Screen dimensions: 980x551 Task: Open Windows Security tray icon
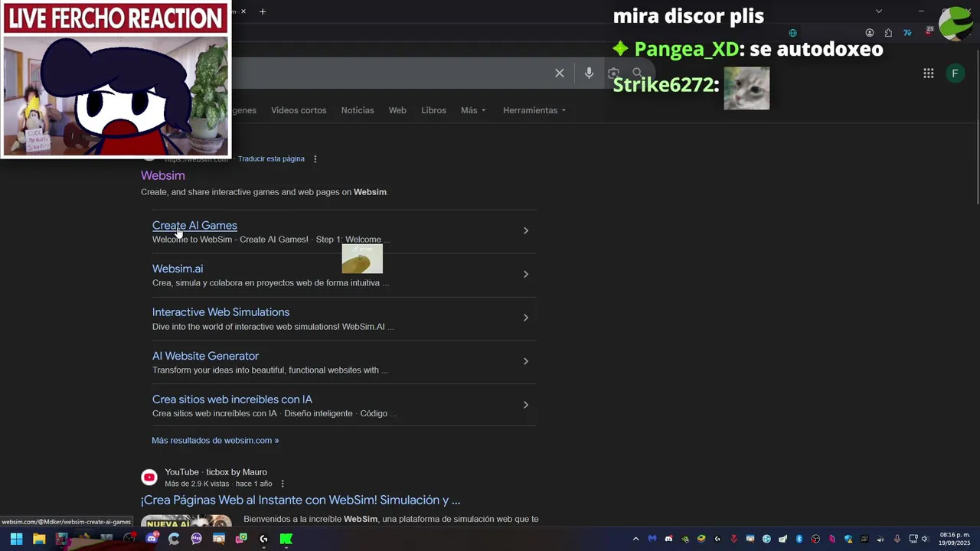tap(848, 539)
